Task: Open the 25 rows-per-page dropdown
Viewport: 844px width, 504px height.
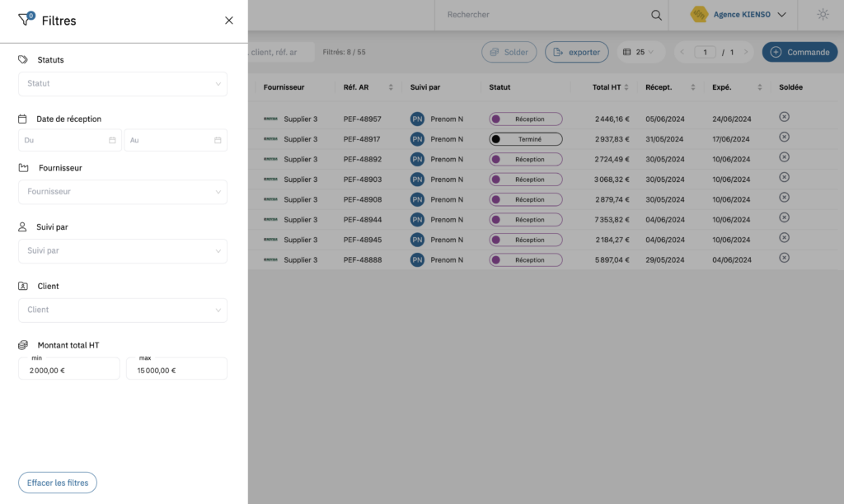Action: pos(639,51)
